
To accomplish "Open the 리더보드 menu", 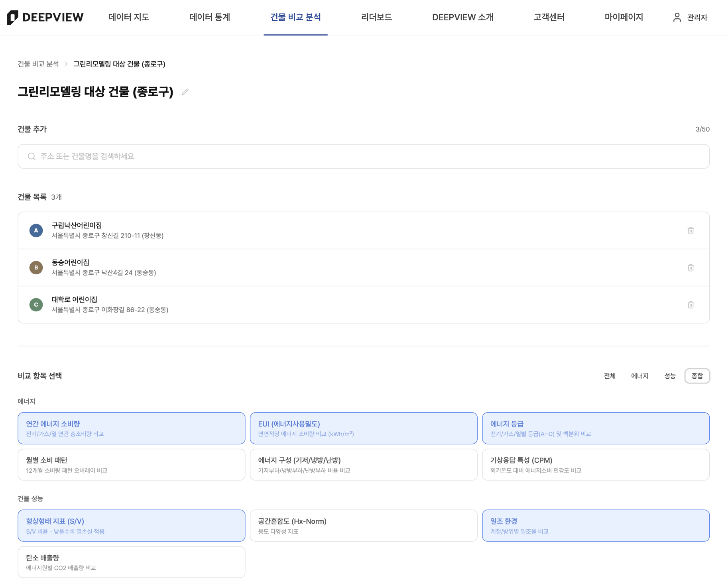I will click(x=376, y=17).
